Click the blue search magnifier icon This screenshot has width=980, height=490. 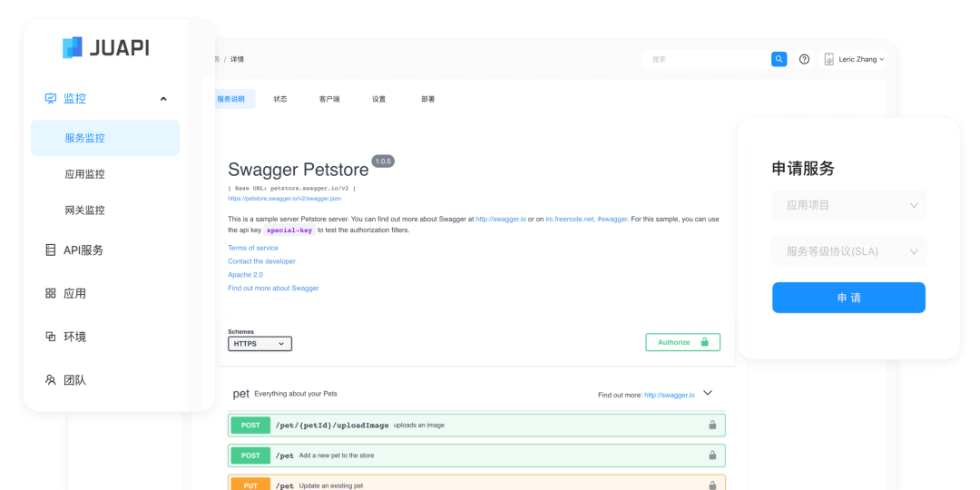[779, 59]
